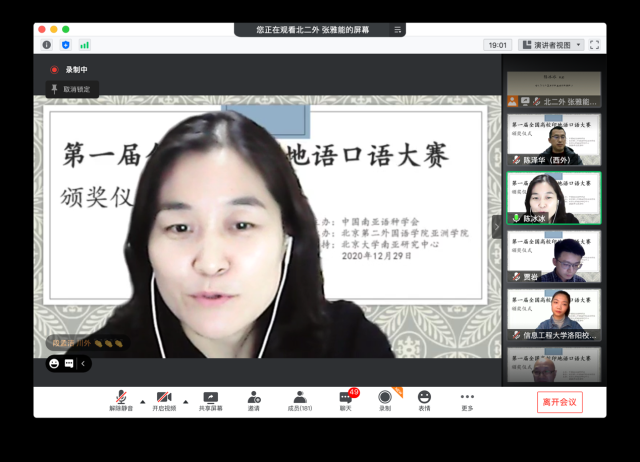The width and height of the screenshot is (640, 462).
Task: Open the speaker view dropdown (演讲者视图)
Action: [551, 45]
